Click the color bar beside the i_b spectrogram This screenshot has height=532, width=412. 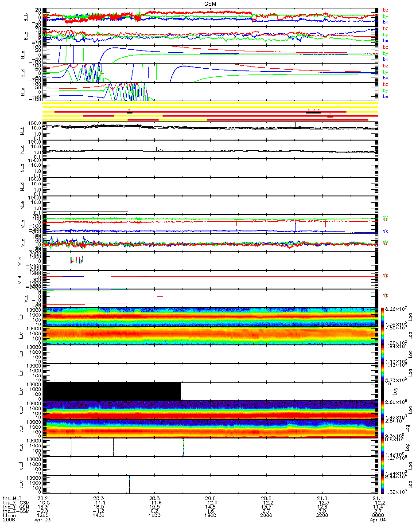coord(382,317)
